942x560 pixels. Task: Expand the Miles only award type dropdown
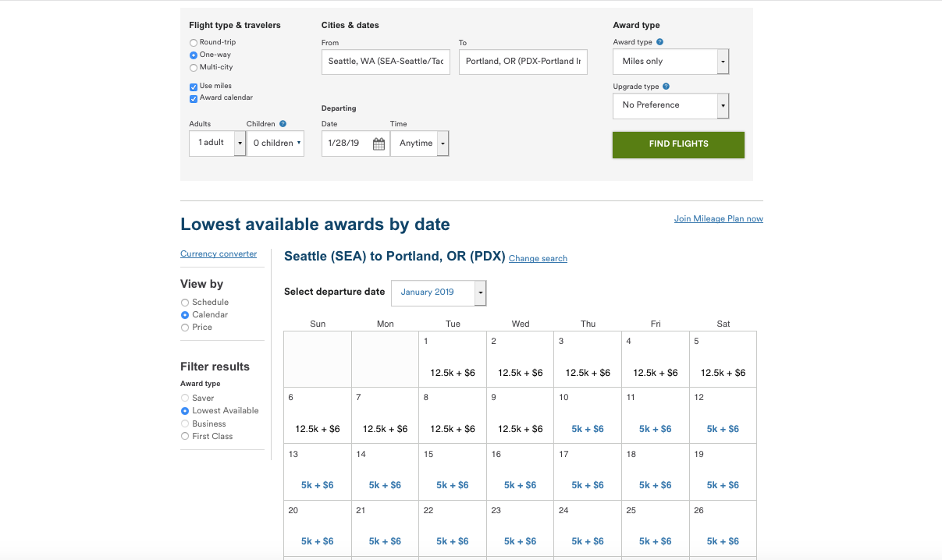pyautogui.click(x=670, y=62)
